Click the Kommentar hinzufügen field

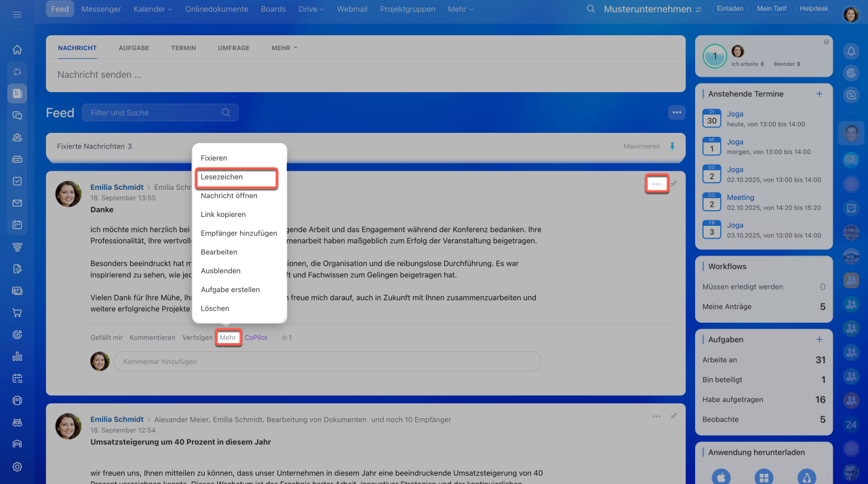point(327,361)
